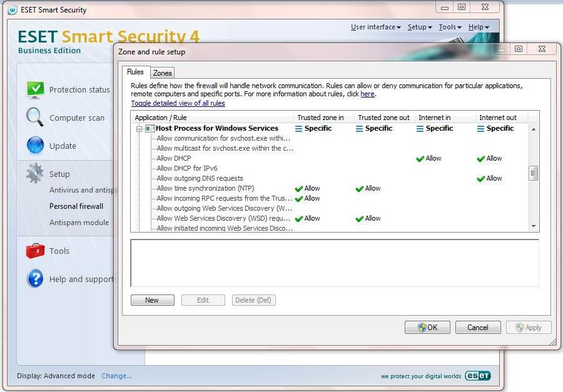Click Cancel in Zone and rule setup
The height and width of the screenshot is (392, 563).
478,328
